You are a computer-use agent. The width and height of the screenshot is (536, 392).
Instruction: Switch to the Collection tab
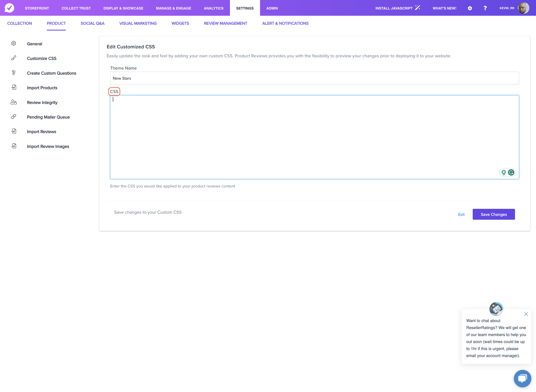[x=20, y=23]
